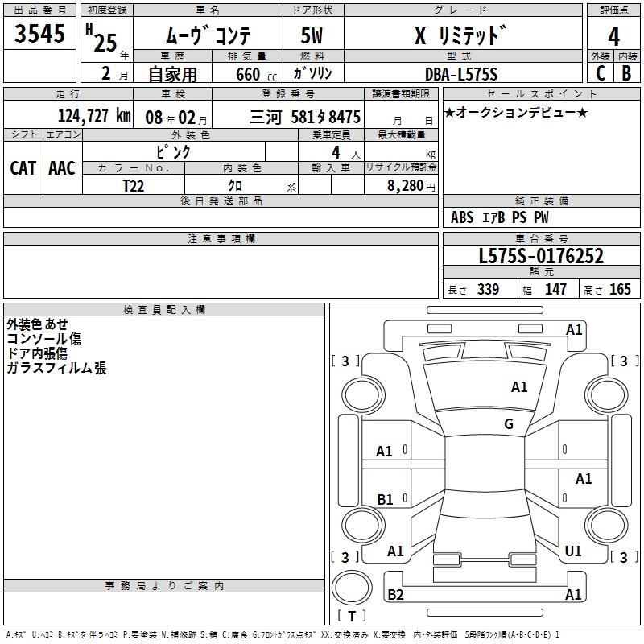Select car name ムーヴ コンテ
The height and width of the screenshot is (644, 644).
coord(208,35)
